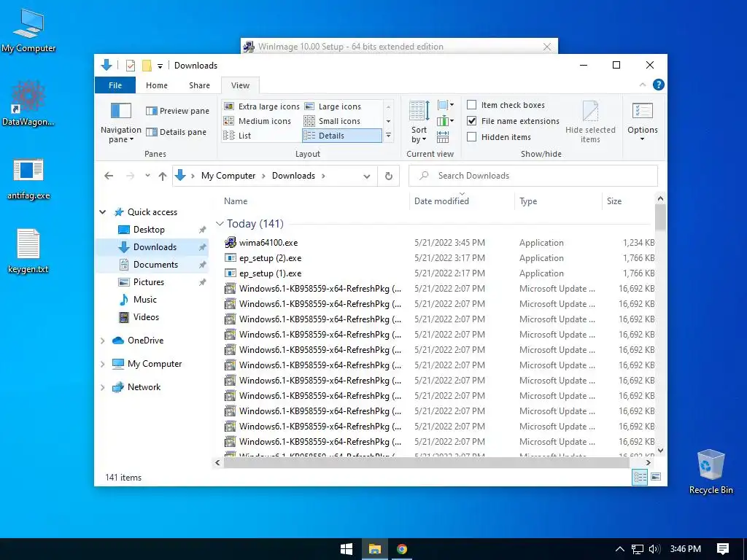This screenshot has height=560, width=747.
Task: Toggle the Details pane
Action: (x=176, y=132)
